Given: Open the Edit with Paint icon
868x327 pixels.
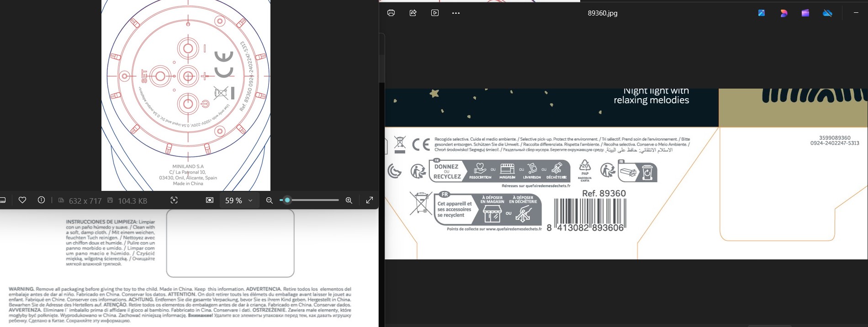Looking at the screenshot, I should 762,13.
